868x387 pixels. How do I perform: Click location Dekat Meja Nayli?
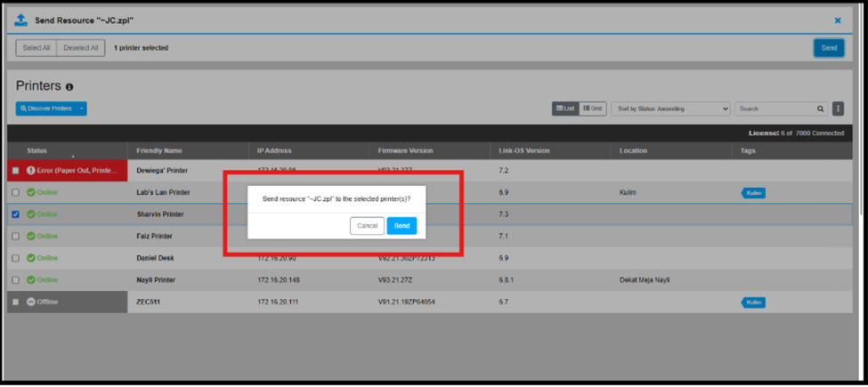(645, 280)
